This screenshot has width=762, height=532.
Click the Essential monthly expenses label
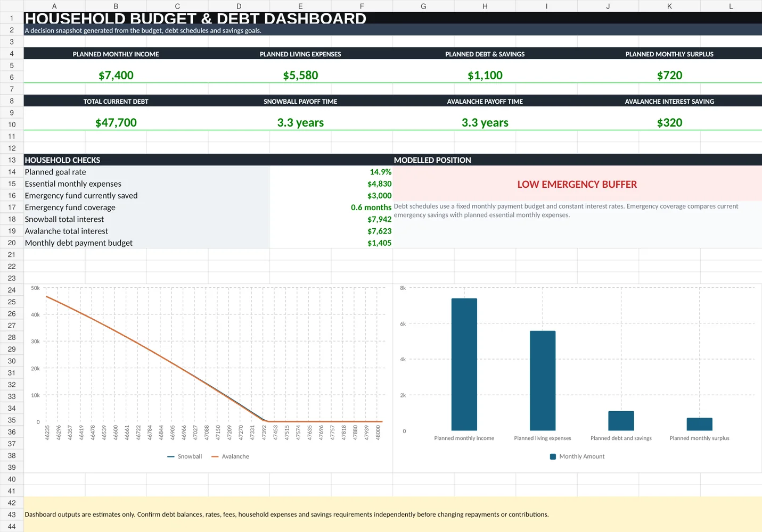click(x=73, y=184)
